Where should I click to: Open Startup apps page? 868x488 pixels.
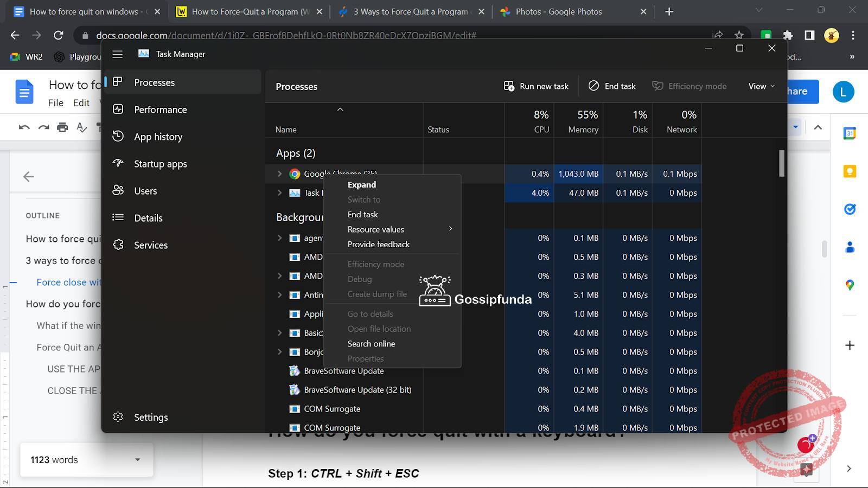(x=160, y=164)
